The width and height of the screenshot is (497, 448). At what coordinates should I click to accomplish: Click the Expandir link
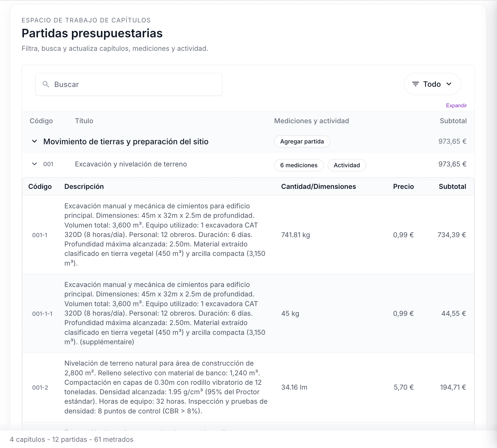pos(456,105)
